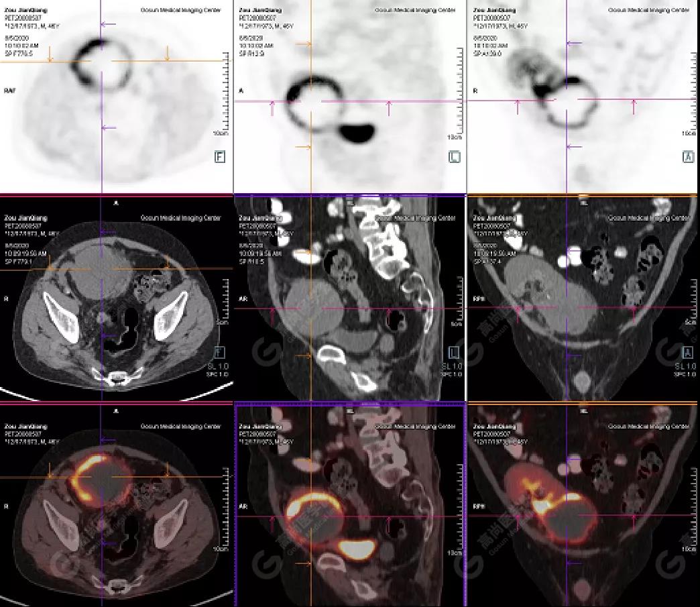Click crosshair intersection in sagittal PET pane
The width and height of the screenshot is (700, 607).
(311, 101)
